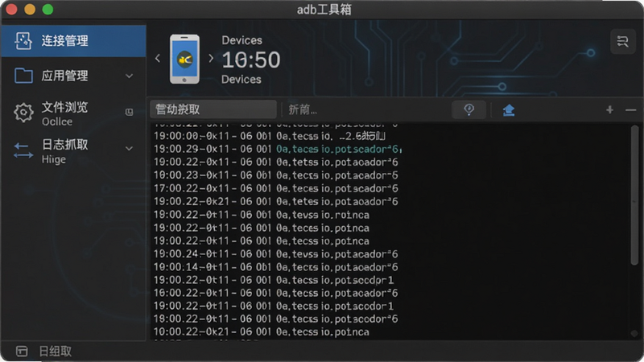Click the 日志抓取 two-arrows icon
The height and width of the screenshot is (362, 644).
tap(23, 150)
